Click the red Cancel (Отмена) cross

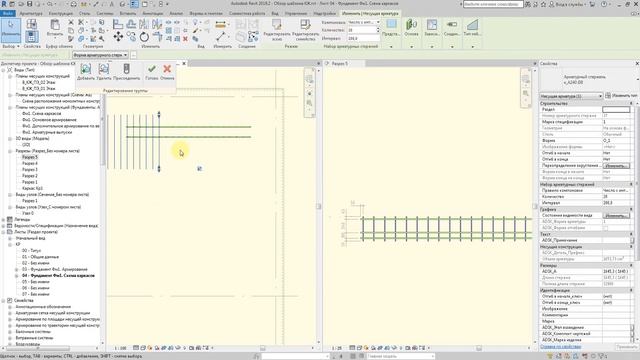[x=167, y=71]
